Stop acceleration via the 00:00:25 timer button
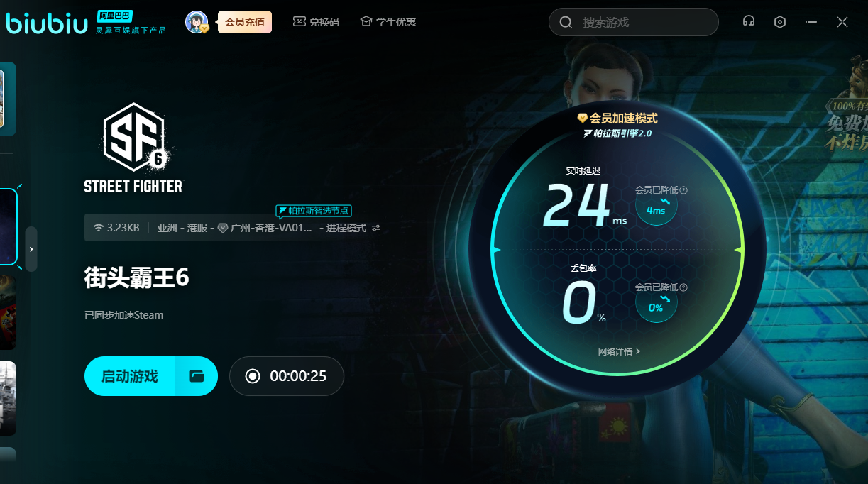This screenshot has width=868, height=484. [x=286, y=376]
